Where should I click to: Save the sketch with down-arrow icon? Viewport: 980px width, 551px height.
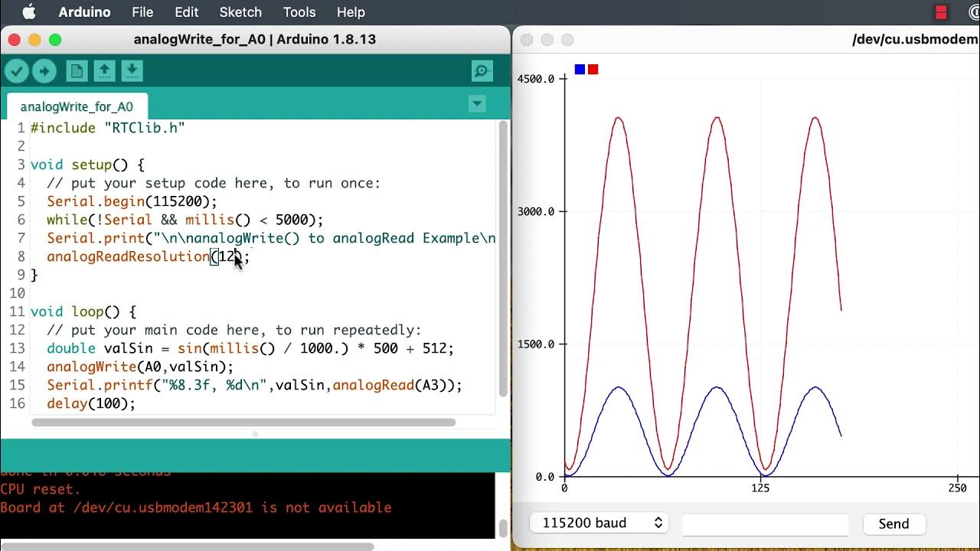click(x=132, y=71)
